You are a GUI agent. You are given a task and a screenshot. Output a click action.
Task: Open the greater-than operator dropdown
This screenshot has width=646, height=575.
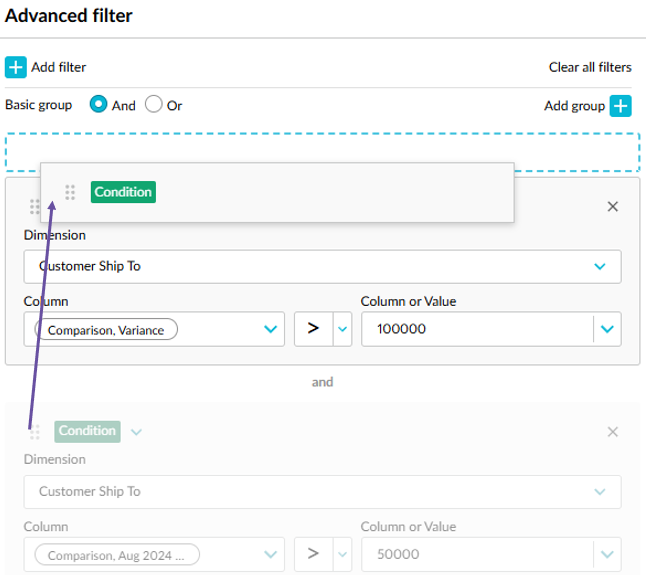[x=343, y=329]
